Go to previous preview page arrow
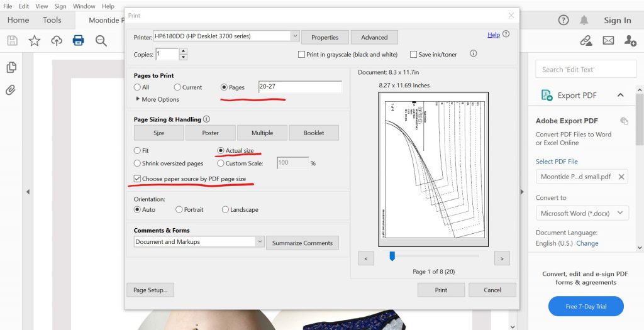Screen dimensions: 644x330 tap(365, 258)
